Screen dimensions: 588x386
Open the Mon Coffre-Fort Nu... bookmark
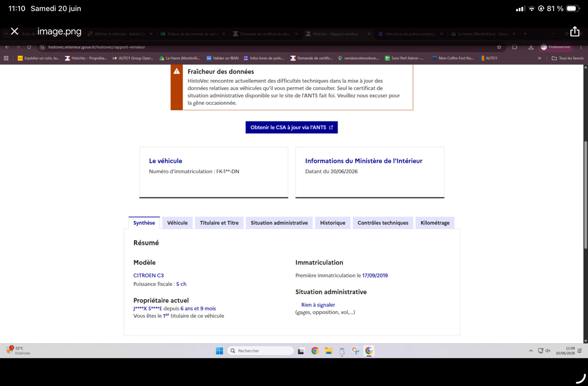click(x=453, y=58)
